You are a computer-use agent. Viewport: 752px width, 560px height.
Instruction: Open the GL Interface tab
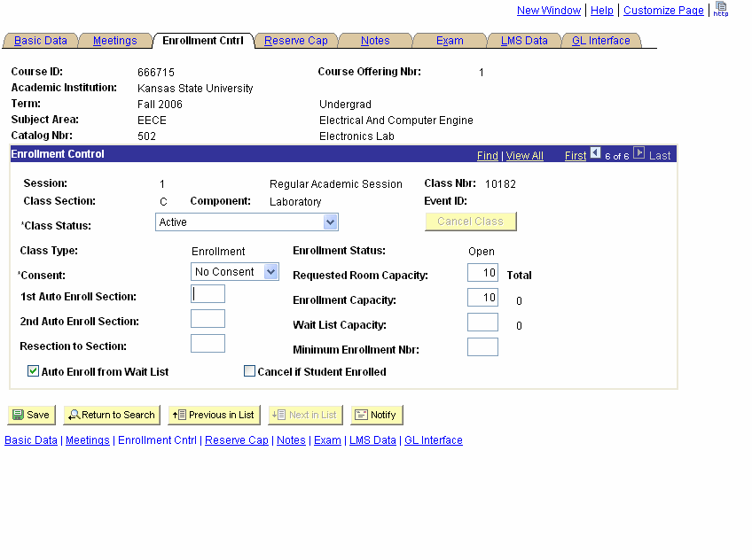(x=601, y=41)
